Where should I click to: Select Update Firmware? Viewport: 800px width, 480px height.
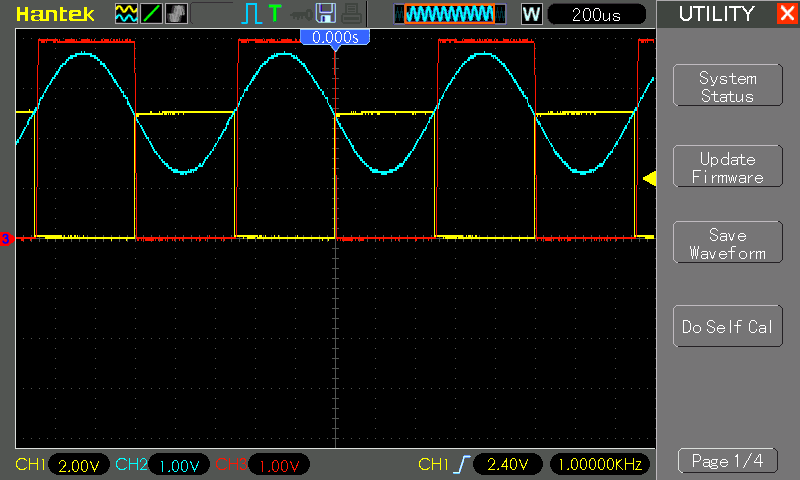728,166
